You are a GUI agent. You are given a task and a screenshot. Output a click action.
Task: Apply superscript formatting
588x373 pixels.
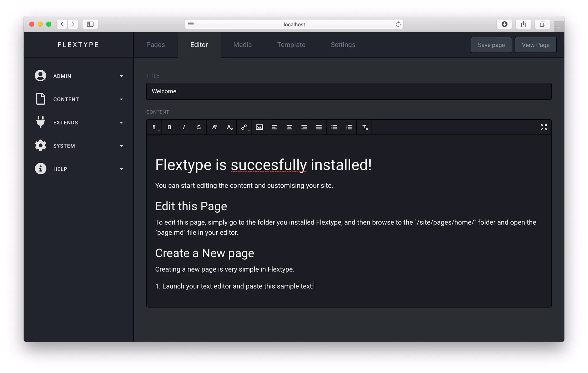[214, 127]
